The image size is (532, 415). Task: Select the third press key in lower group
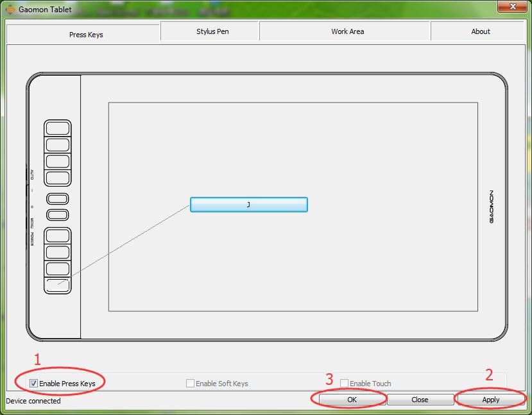click(x=58, y=269)
